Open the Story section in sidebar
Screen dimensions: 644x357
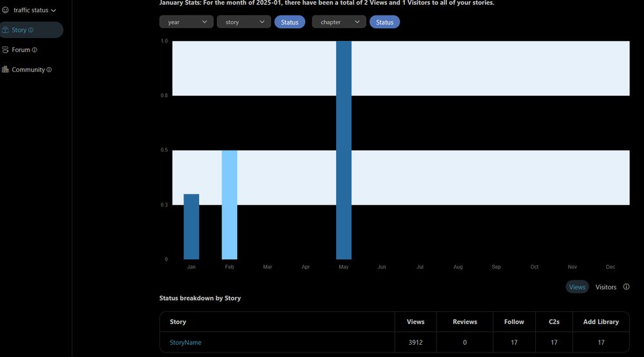tap(30, 30)
